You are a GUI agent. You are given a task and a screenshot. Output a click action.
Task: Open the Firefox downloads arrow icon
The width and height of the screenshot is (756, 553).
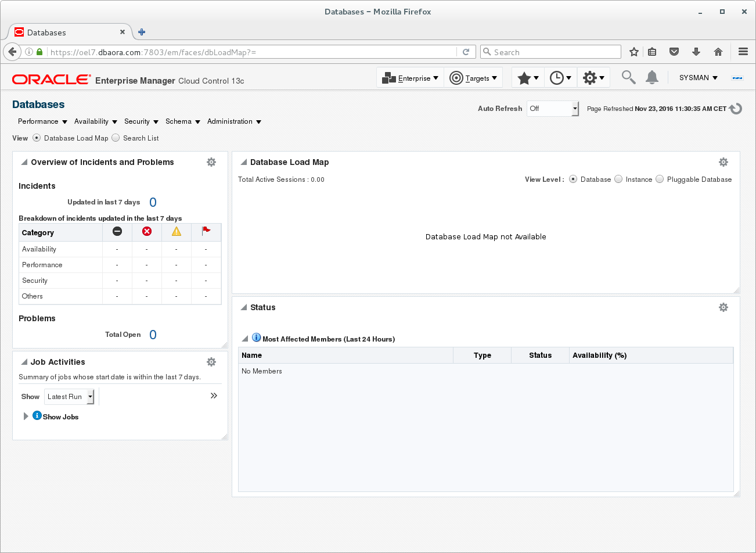click(x=696, y=52)
